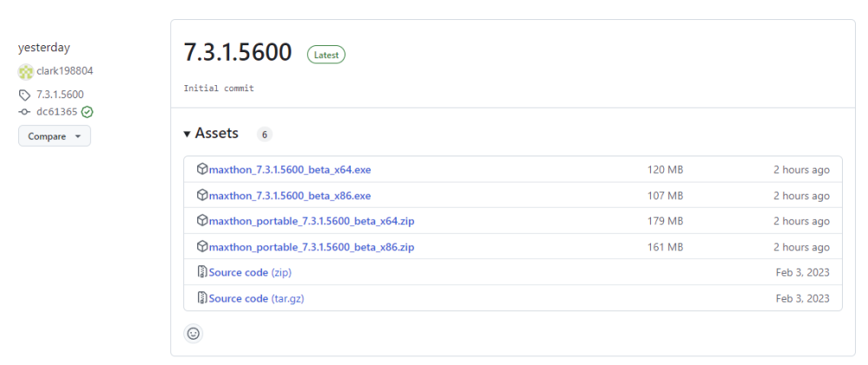
Task: Click the package icon beside maxthon_portable x64 zip
Action: click(x=202, y=221)
